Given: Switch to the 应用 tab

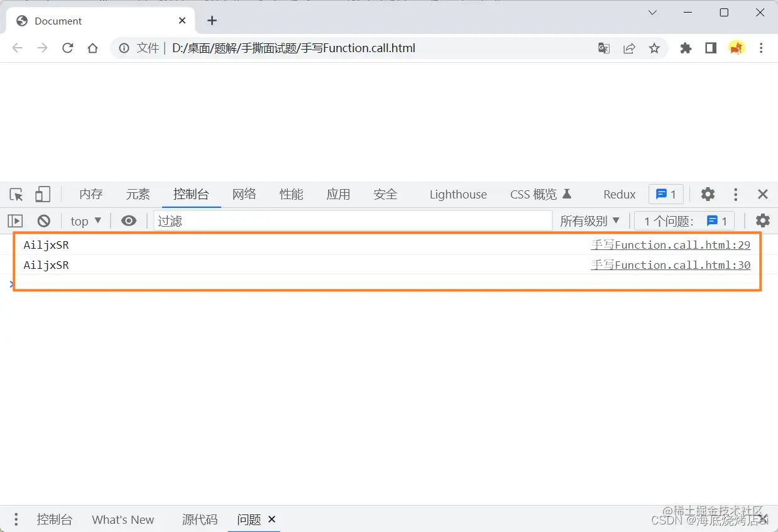Looking at the screenshot, I should pos(338,194).
